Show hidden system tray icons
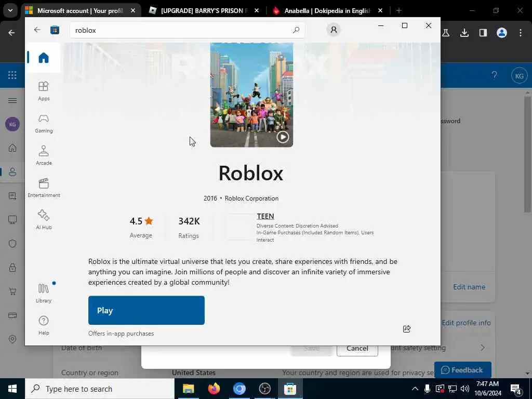532x399 pixels. 415,389
